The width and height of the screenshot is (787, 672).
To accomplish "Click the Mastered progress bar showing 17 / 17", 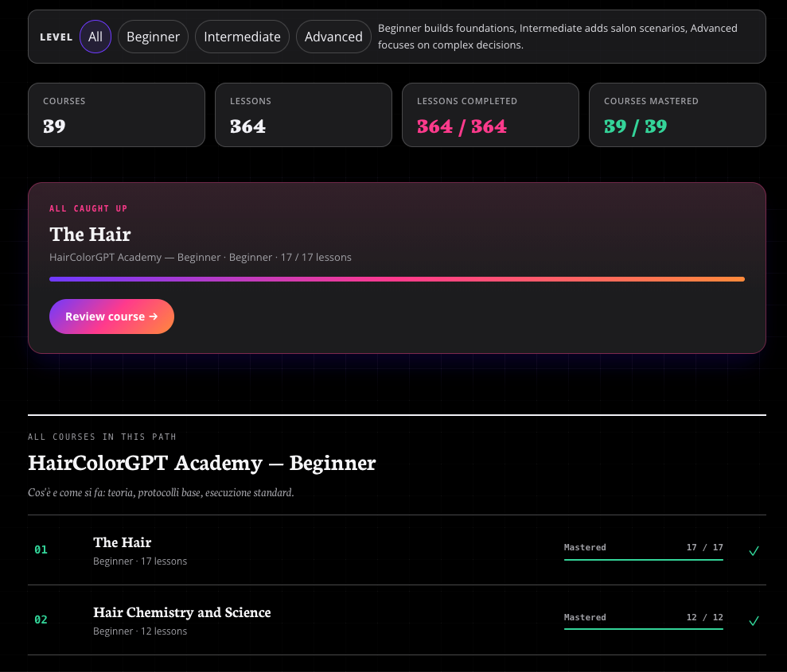I will coord(644,559).
